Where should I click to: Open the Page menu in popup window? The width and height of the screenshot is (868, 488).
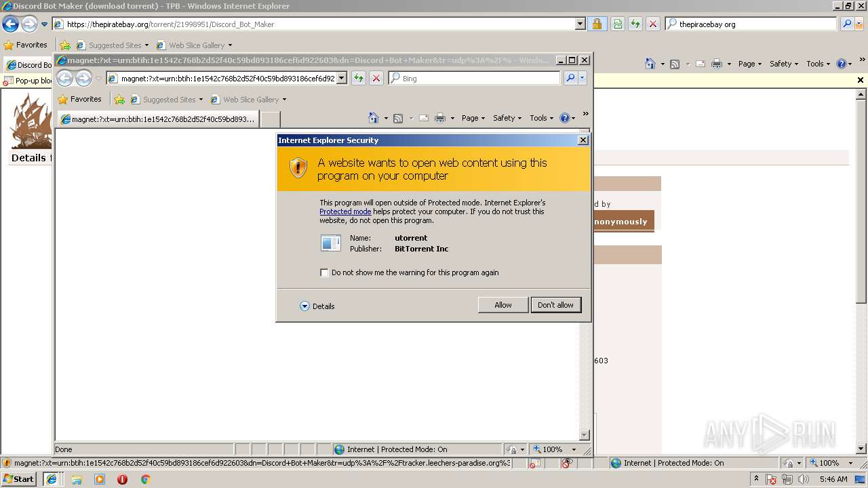pos(473,118)
